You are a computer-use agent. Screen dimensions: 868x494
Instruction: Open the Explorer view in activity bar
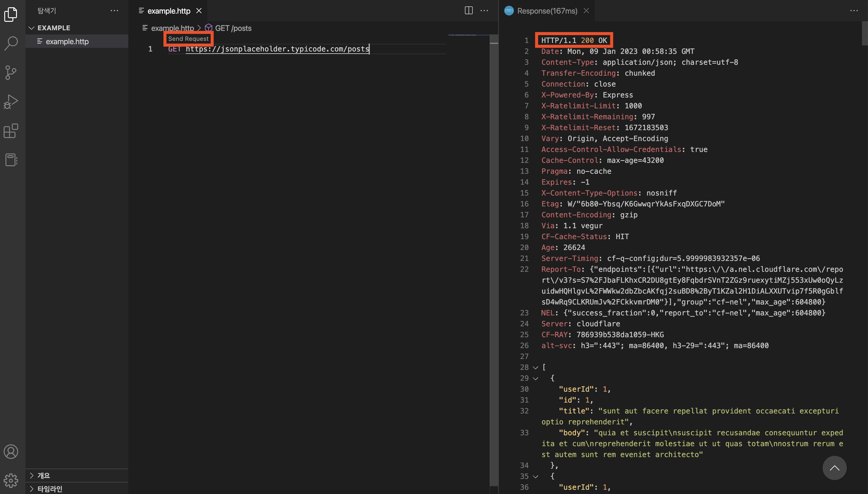(x=11, y=14)
